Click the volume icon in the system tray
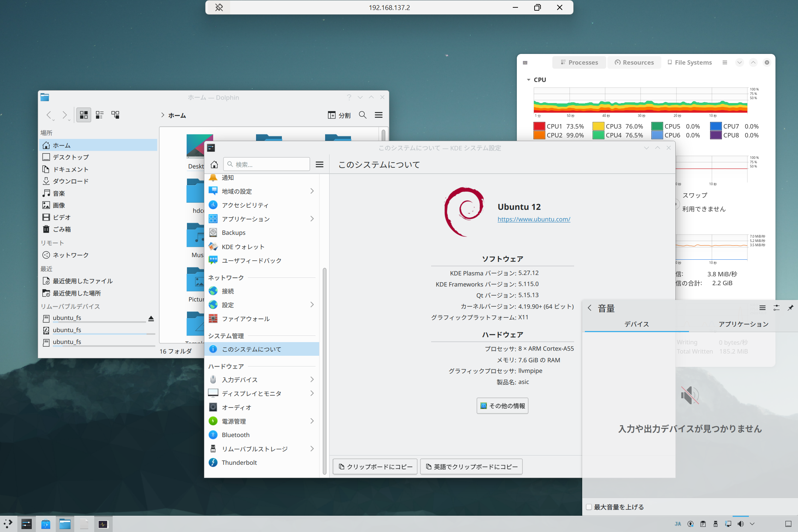Viewport: 798px width, 532px height. point(740,524)
